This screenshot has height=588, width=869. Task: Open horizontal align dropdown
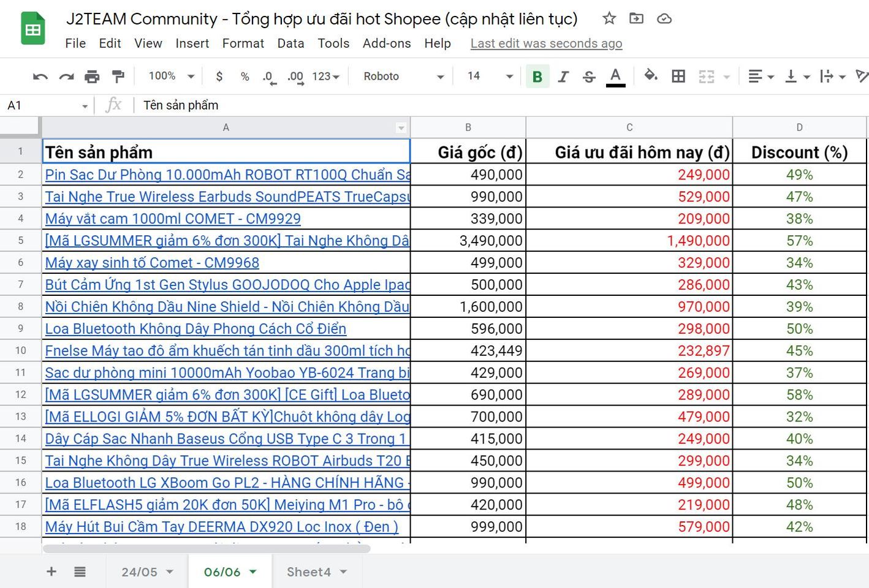(x=761, y=77)
